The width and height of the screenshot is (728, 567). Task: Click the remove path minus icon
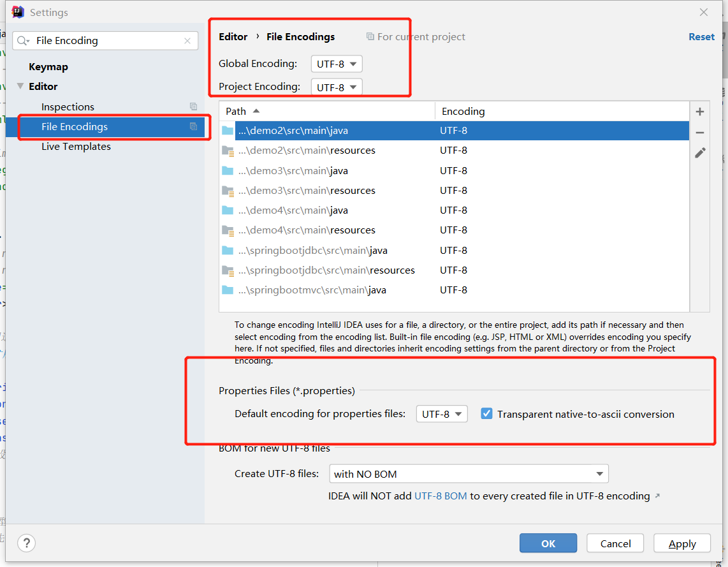point(700,133)
